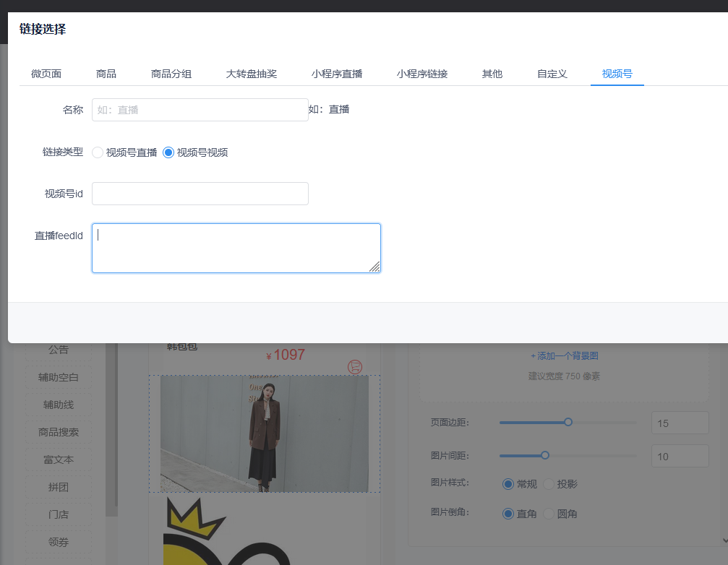Open the 小程序链接 tab
The height and width of the screenshot is (565, 728).
(422, 74)
